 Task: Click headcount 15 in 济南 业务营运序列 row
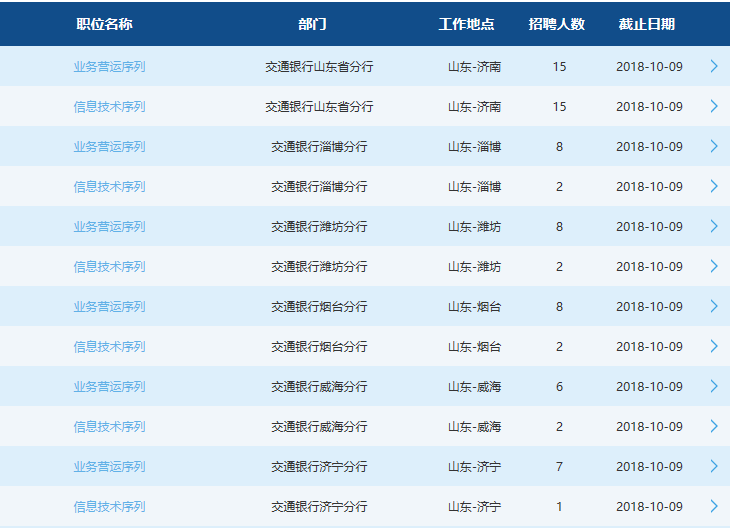pos(559,67)
